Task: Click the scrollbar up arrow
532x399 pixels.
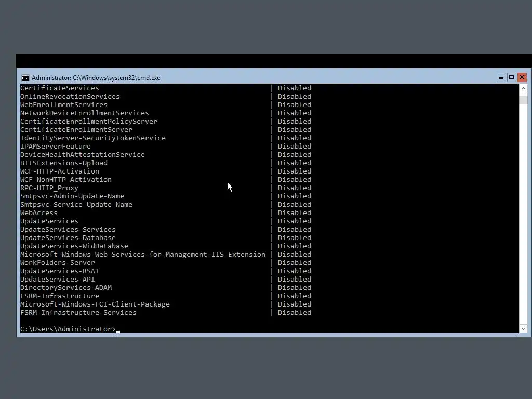Action: click(x=523, y=89)
